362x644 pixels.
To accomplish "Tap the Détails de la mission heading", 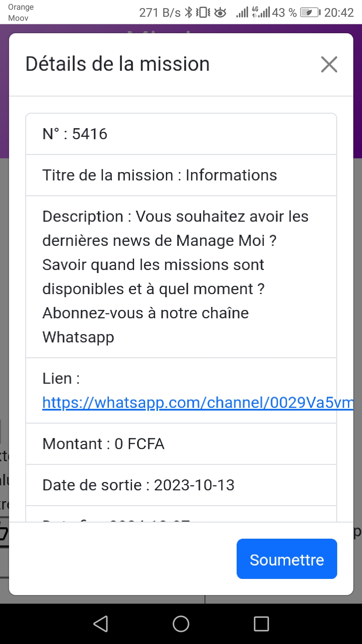I will pos(118,64).
